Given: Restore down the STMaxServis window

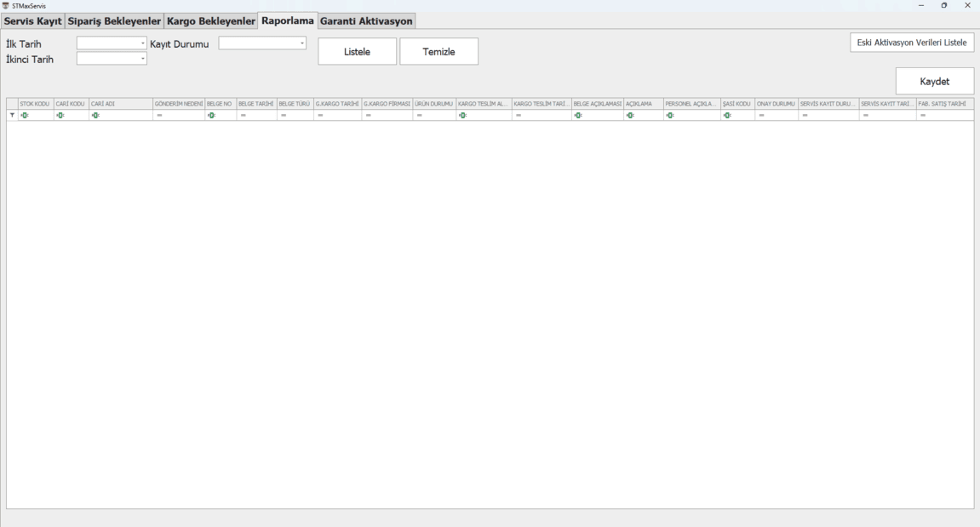Looking at the screenshot, I should 943,6.
